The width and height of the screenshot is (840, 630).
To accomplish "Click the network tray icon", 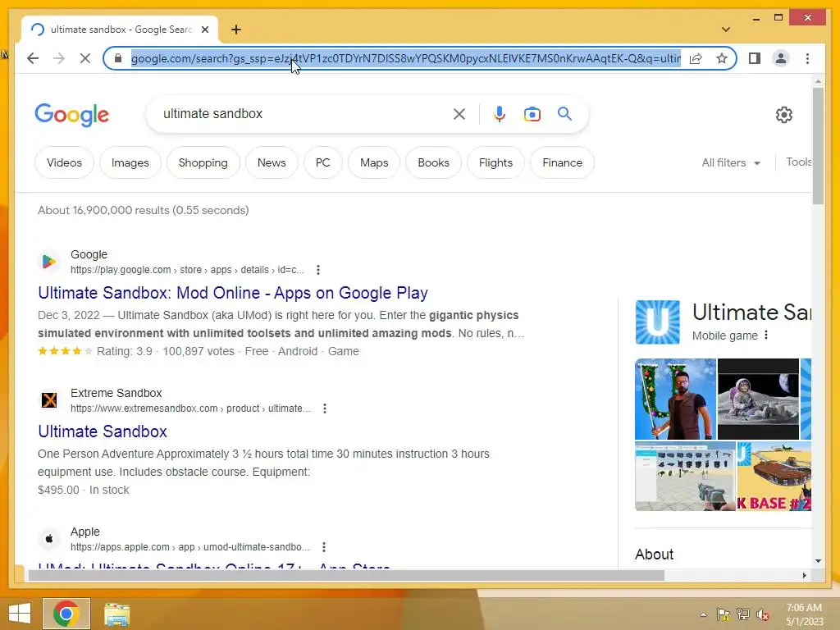I will click(743, 614).
